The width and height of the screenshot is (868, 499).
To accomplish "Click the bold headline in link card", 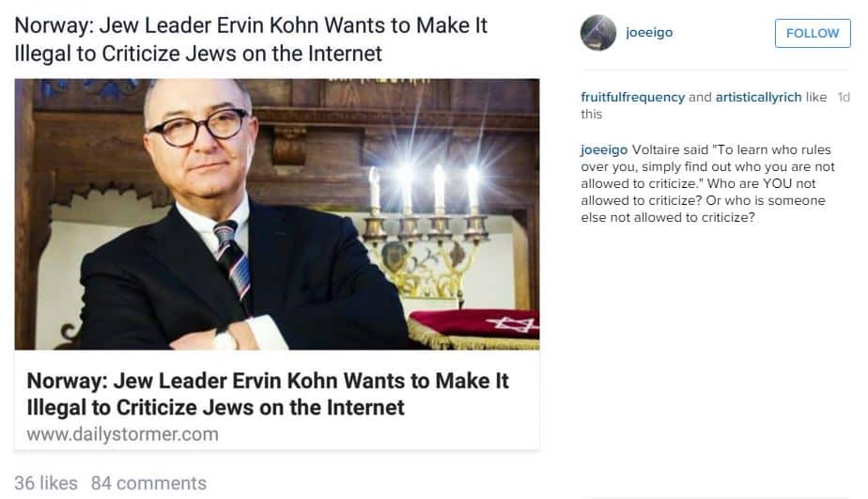I will tap(268, 394).
